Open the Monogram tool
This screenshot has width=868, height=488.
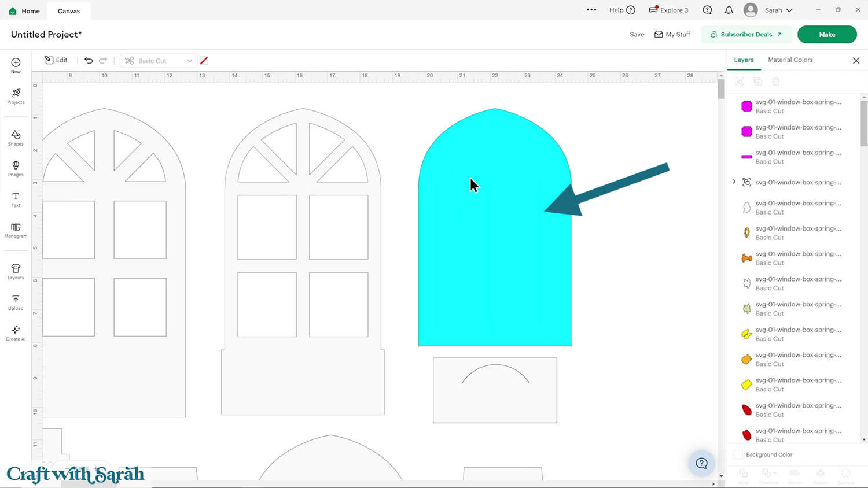(x=16, y=230)
